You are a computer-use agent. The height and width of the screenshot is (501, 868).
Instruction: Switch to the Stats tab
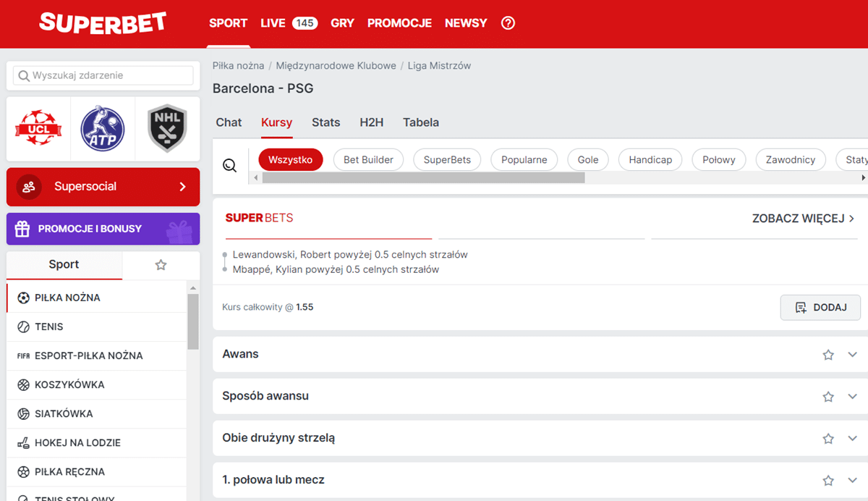tap(325, 122)
